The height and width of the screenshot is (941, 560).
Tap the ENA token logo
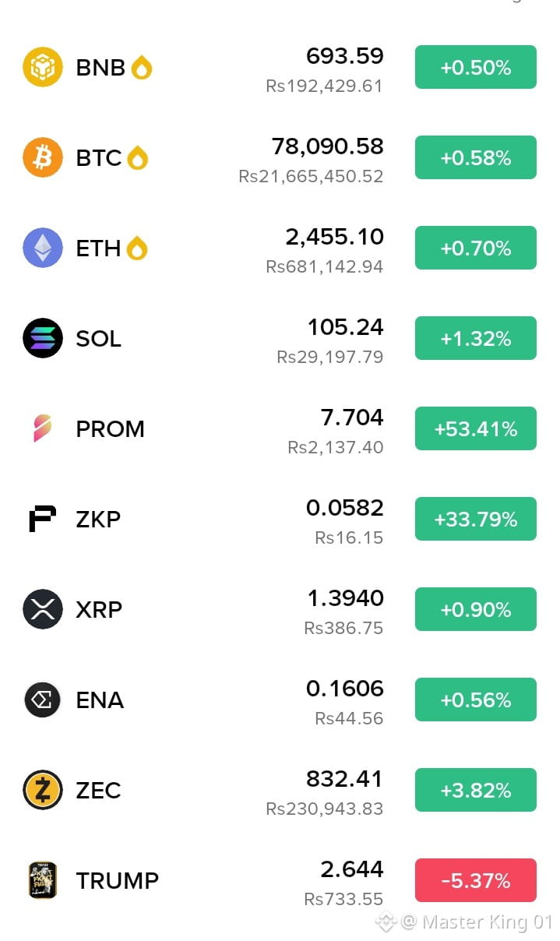(x=42, y=700)
